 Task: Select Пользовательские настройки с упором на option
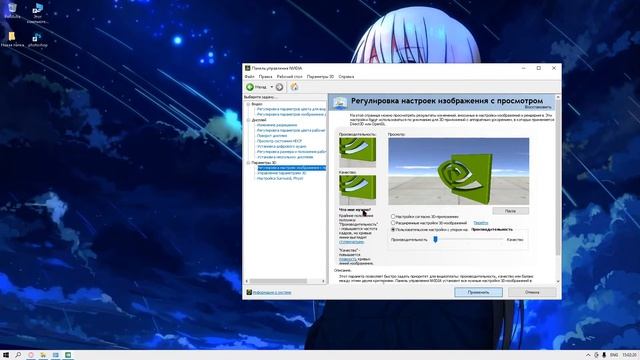(x=393, y=229)
